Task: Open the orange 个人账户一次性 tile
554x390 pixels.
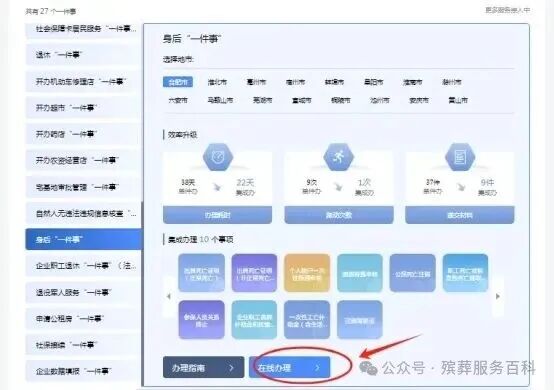Action: [307, 273]
